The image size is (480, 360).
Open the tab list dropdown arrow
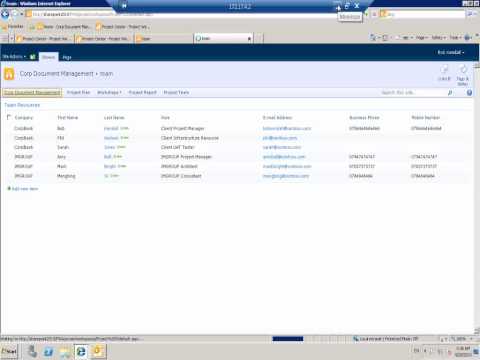pos(12,39)
